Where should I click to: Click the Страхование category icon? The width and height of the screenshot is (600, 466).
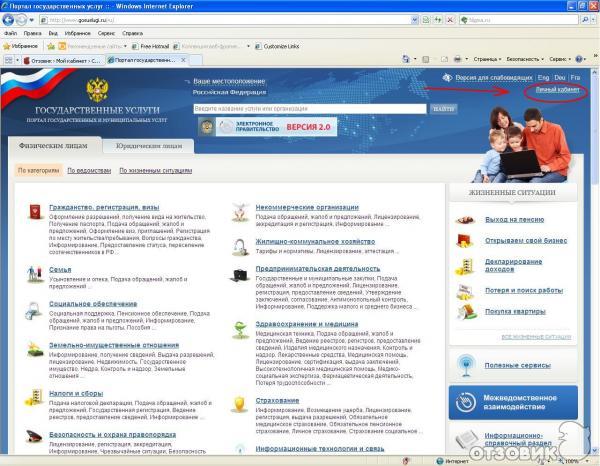point(240,403)
